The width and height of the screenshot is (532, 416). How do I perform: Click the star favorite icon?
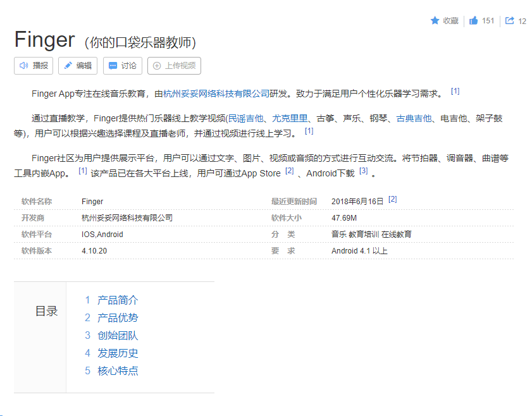(435, 21)
